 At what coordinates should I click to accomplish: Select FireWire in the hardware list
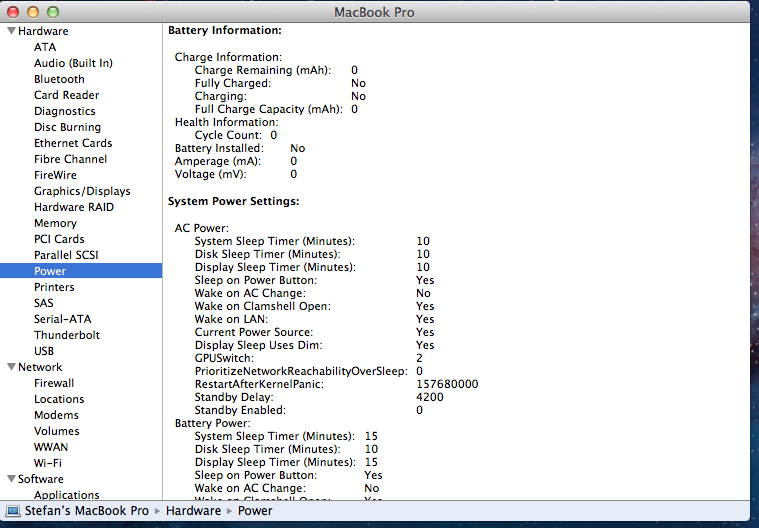55,175
